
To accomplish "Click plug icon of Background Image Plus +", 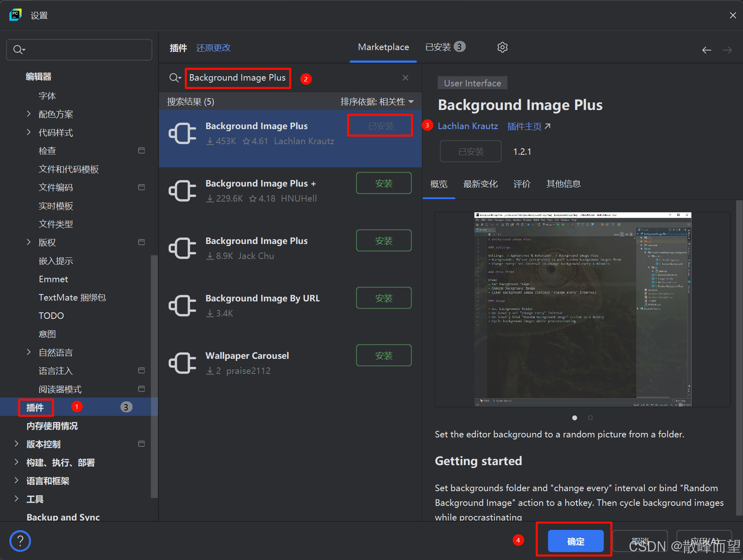I will tap(183, 191).
